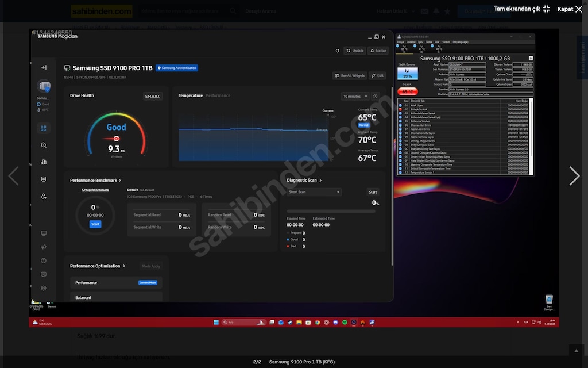Viewport: 588px width, 368px height.
Task: Open the 10 minutes time range dropdown
Action: tap(355, 97)
